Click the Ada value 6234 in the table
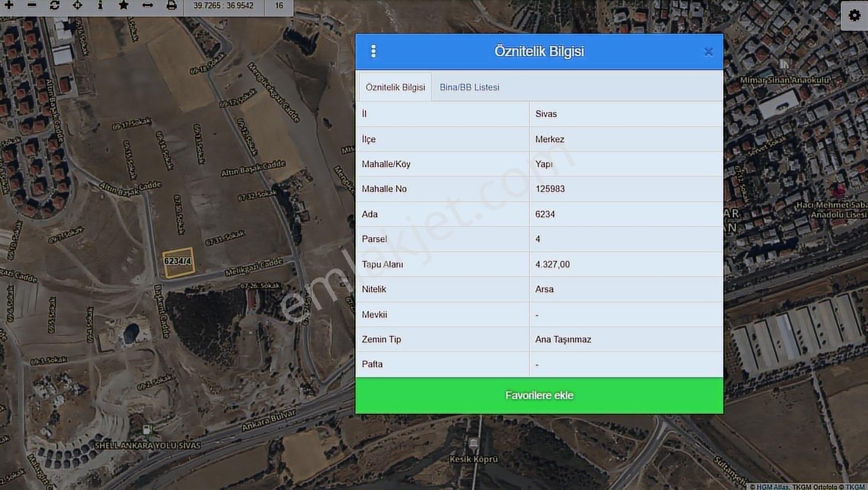The width and height of the screenshot is (868, 490). pos(545,214)
